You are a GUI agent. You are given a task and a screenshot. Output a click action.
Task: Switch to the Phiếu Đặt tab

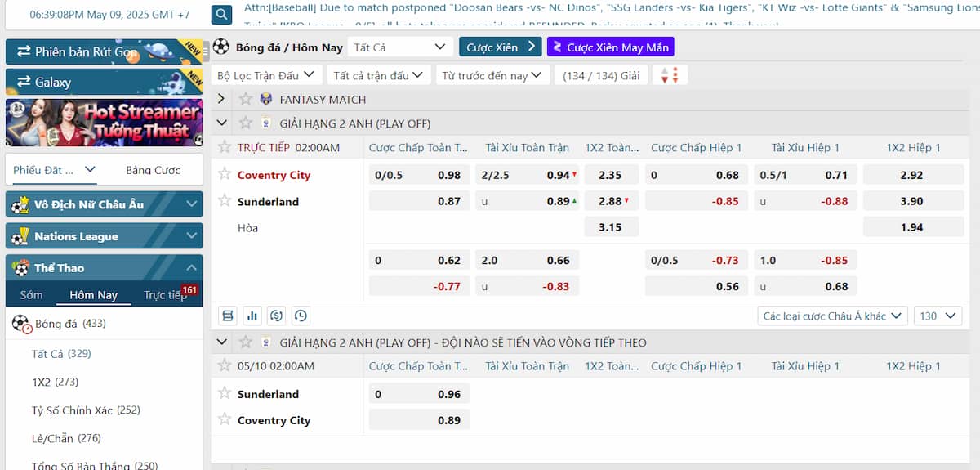pyautogui.click(x=55, y=170)
